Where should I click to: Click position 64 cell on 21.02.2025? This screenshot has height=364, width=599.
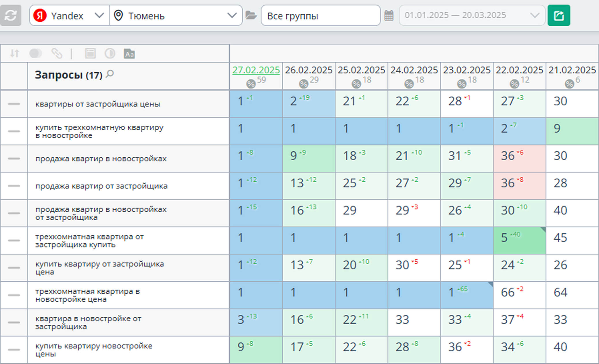pyautogui.click(x=572, y=295)
